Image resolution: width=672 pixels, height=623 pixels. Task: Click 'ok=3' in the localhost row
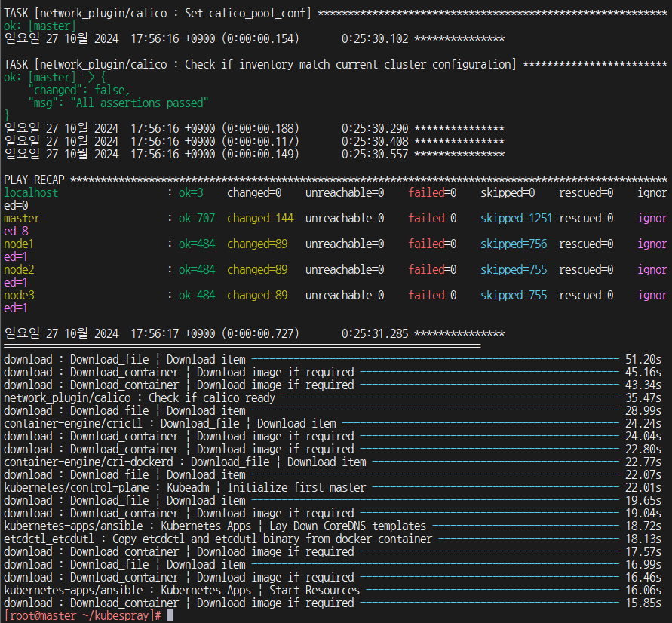(x=191, y=193)
